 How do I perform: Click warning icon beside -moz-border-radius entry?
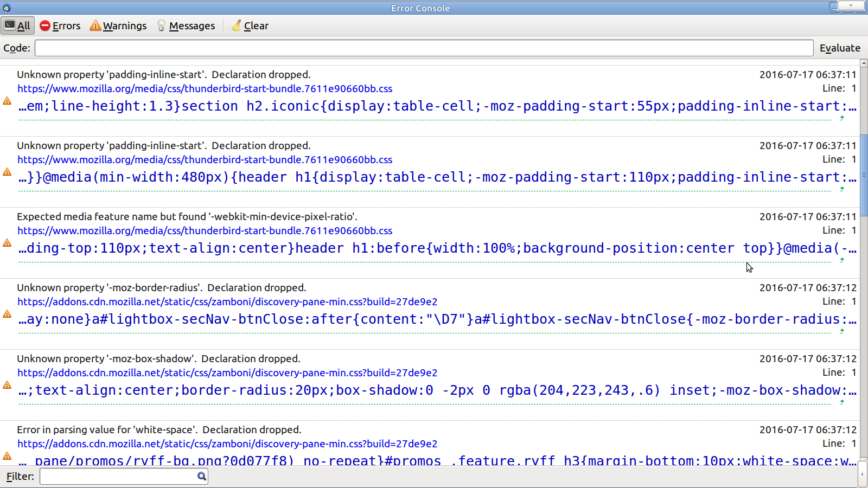coord(7,314)
